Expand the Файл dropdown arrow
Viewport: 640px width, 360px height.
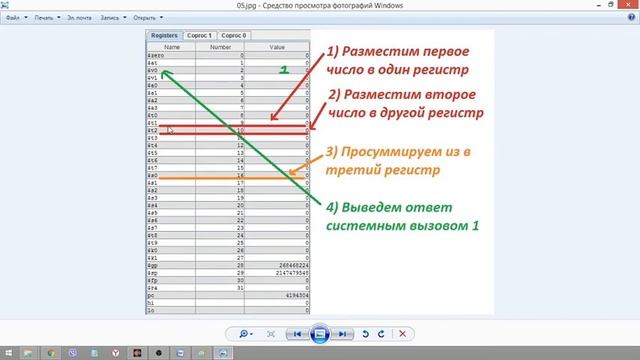[26, 18]
